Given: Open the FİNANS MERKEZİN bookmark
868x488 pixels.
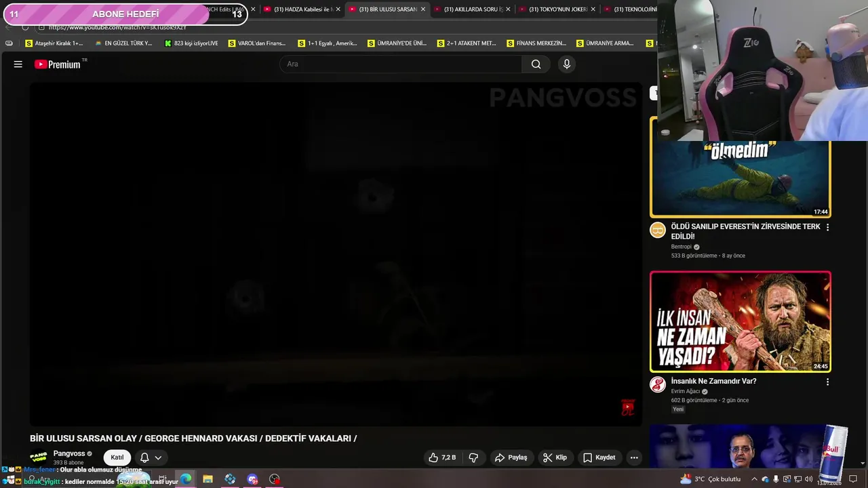Looking at the screenshot, I should pyautogui.click(x=536, y=43).
